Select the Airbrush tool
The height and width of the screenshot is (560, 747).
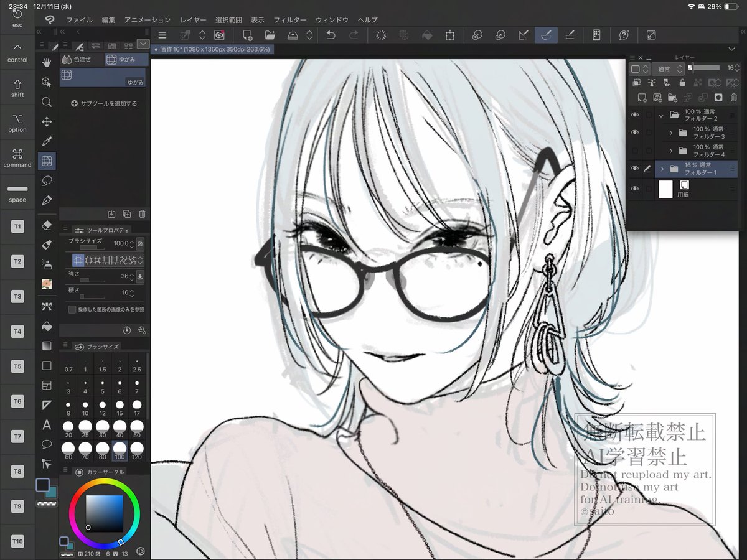[47, 264]
